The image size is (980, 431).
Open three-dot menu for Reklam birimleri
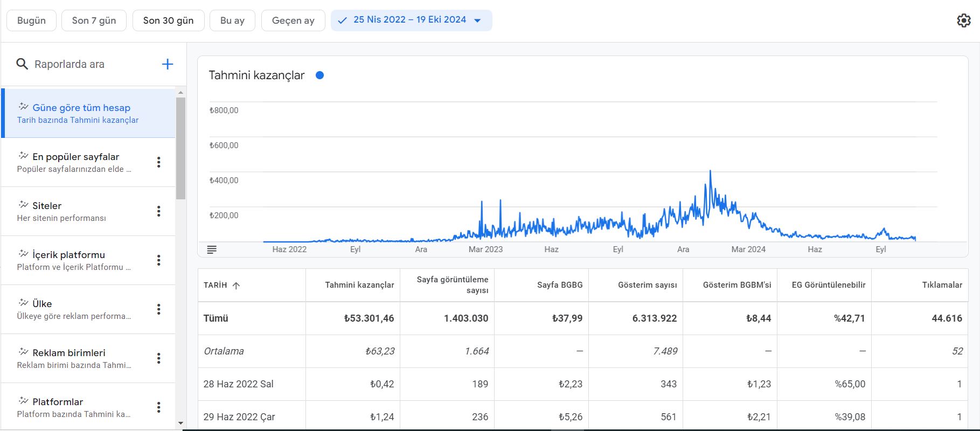tap(158, 358)
